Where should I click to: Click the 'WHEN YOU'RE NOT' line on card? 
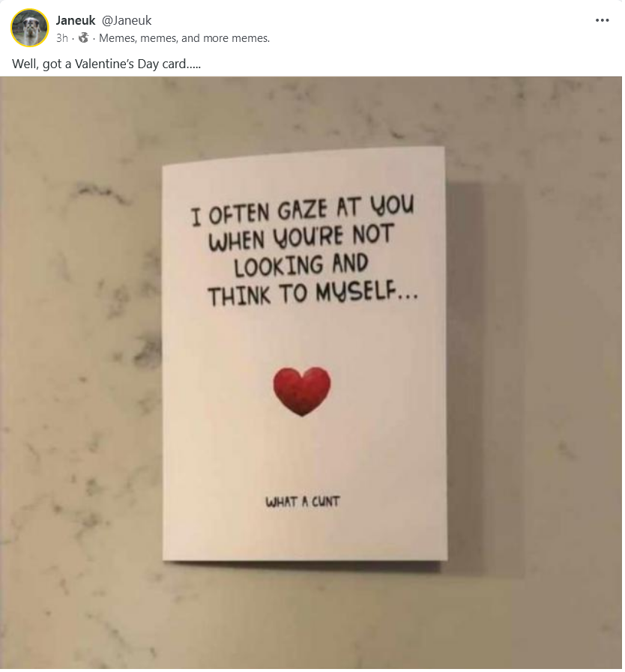(x=301, y=237)
